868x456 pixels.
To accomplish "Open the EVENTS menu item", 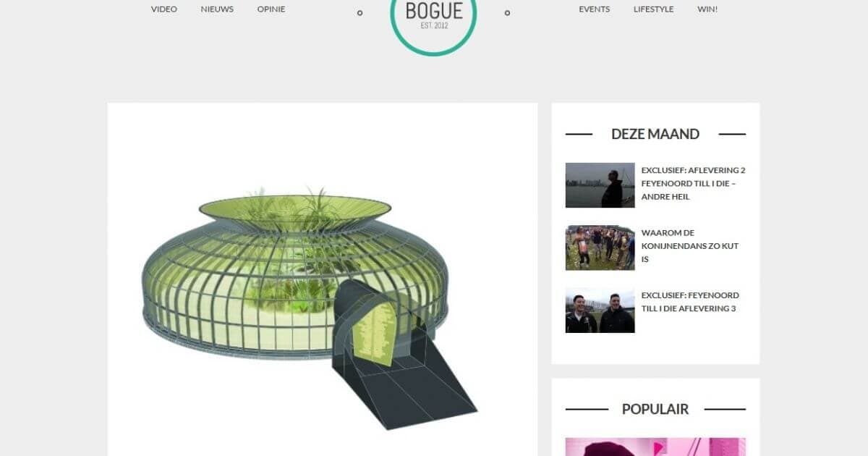I will click(x=594, y=9).
